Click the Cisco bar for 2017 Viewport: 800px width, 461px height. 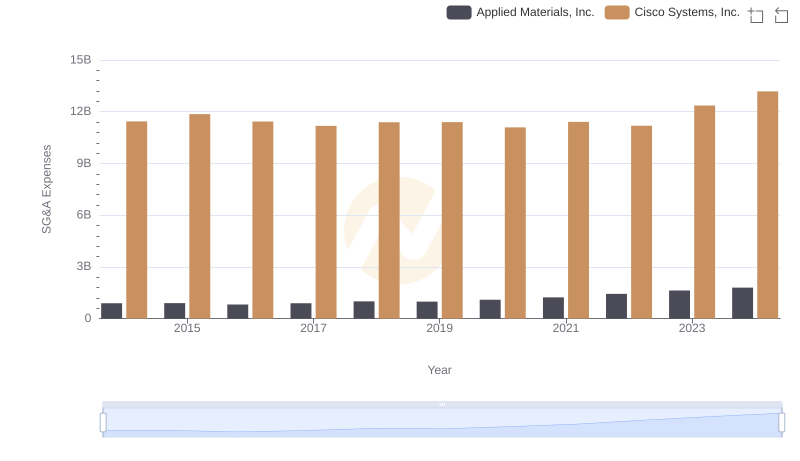[x=326, y=222]
